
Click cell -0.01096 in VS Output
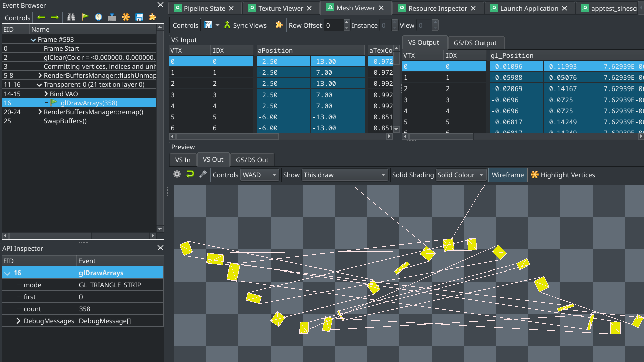[516, 66]
